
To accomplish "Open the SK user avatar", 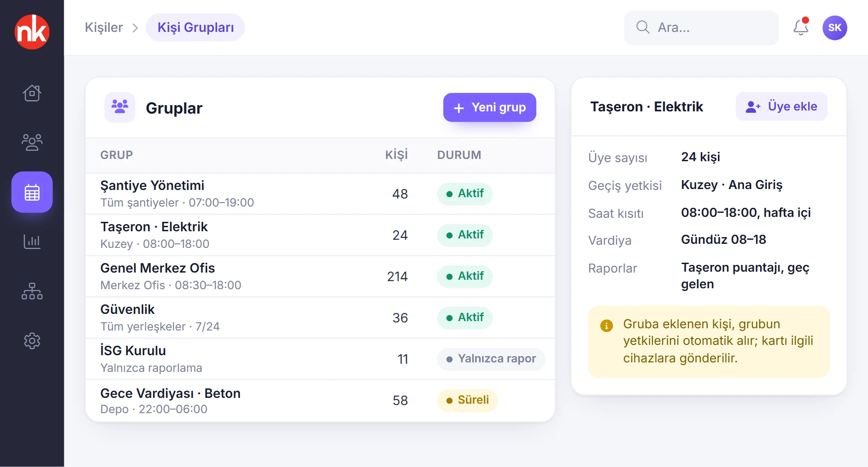I will tap(835, 28).
